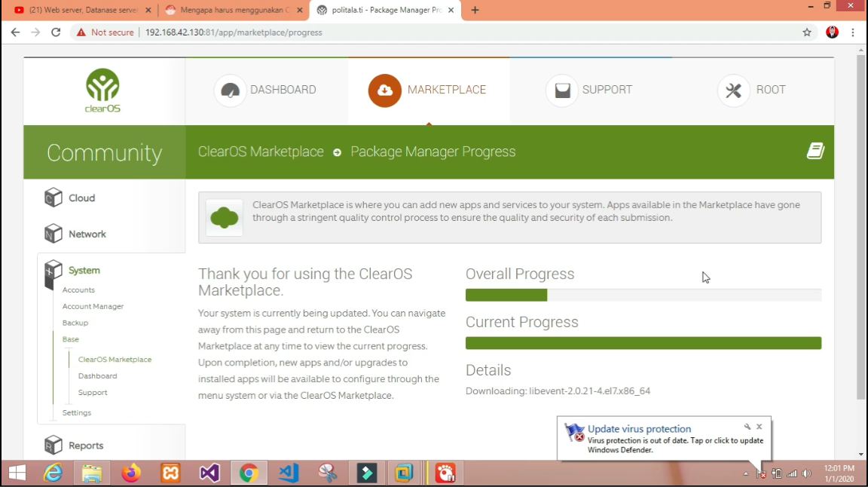Open Dashboard link under Base
Image resolution: width=868 pixels, height=487 pixels.
coord(97,375)
